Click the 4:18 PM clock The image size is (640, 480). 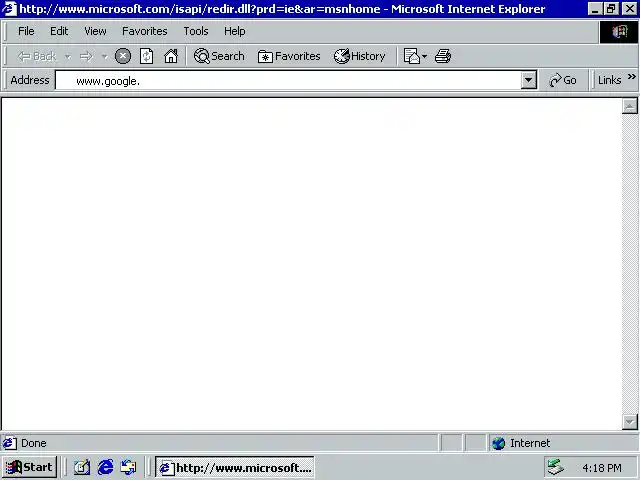click(x=602, y=468)
